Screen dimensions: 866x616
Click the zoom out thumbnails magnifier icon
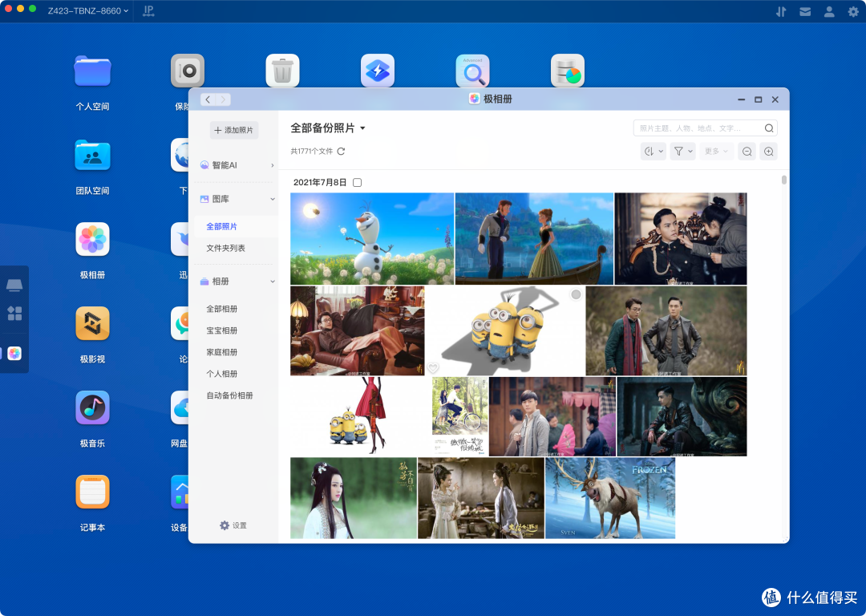click(747, 152)
